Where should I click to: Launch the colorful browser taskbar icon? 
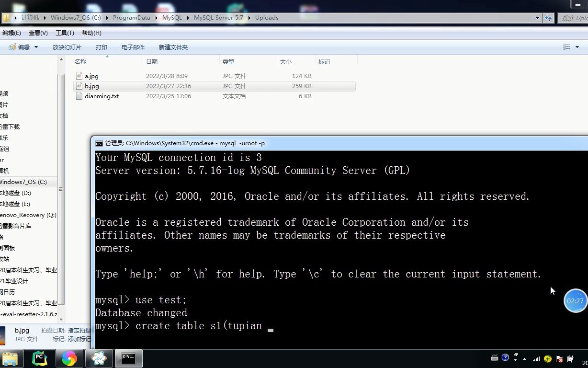[69, 358]
